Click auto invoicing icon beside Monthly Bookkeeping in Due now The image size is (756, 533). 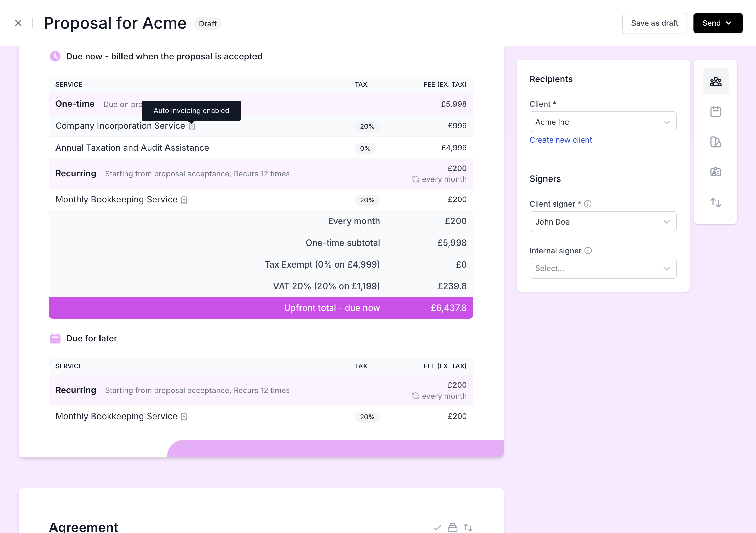184,200
